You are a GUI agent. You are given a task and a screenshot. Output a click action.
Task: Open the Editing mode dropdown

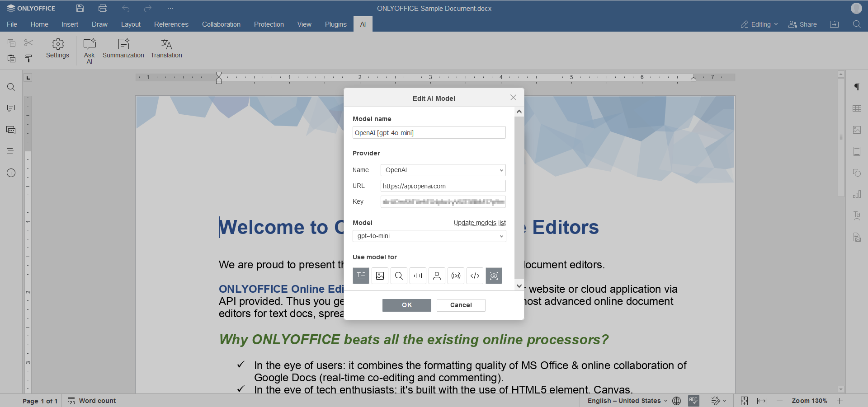[x=759, y=24]
